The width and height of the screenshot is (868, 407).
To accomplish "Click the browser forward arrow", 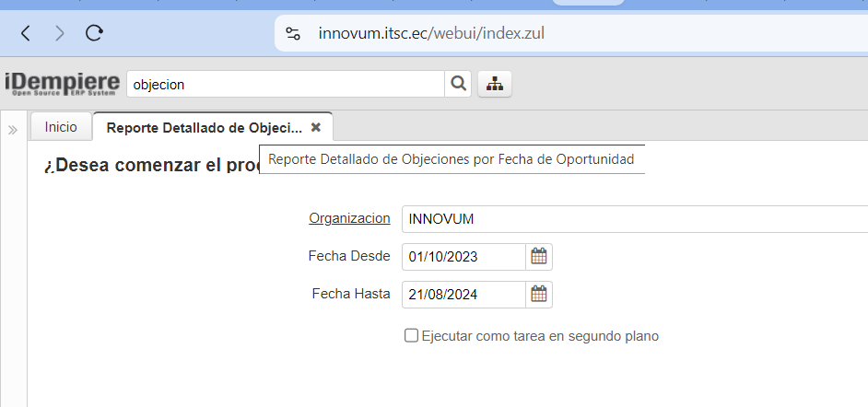I will pos(60,33).
